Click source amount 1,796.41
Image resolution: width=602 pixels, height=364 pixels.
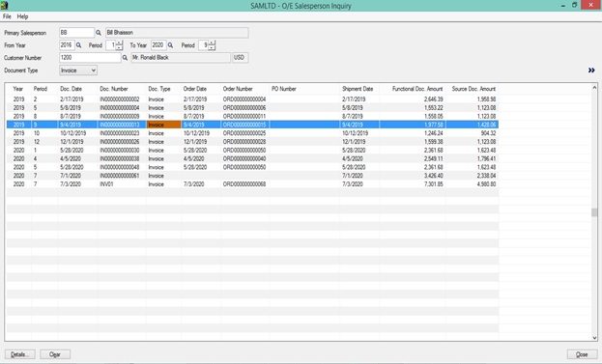pyautogui.click(x=486, y=158)
